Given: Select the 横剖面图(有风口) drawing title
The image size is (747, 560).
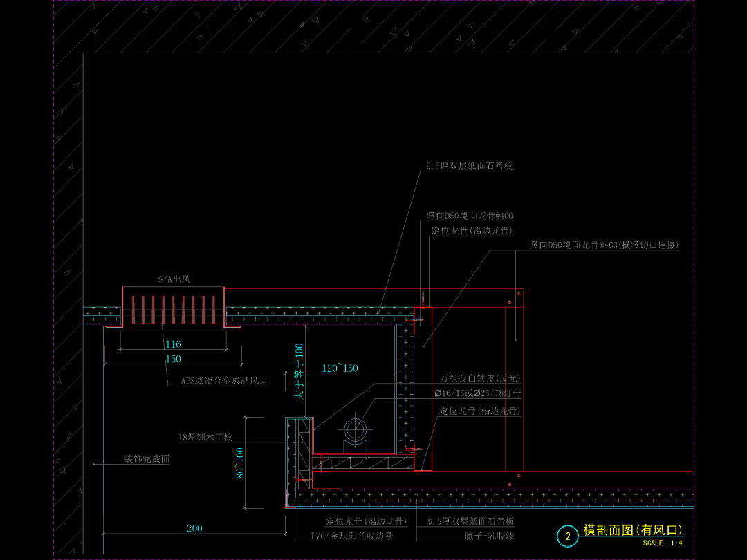Looking at the screenshot, I should 633,530.
